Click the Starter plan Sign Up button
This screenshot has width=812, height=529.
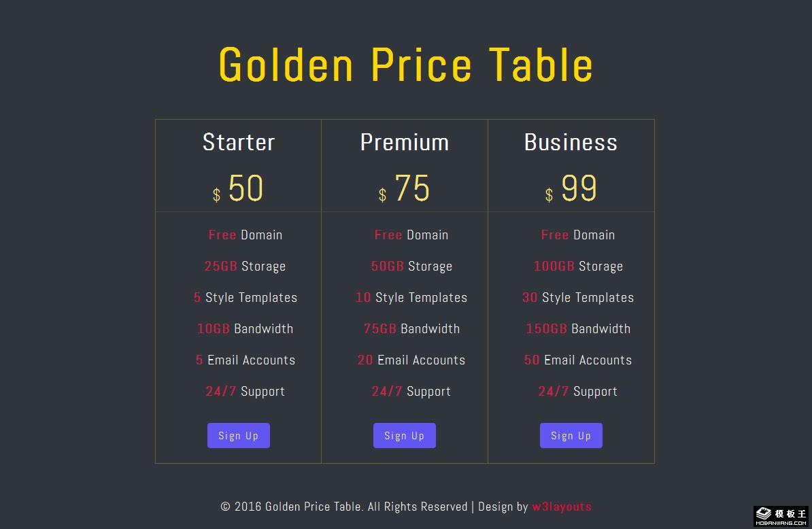point(238,436)
